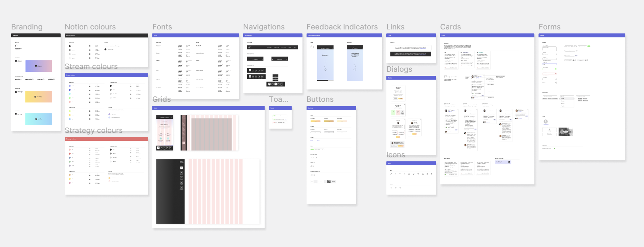Click the tall dark sidebar mockup in Grids
Image resolution: width=644 pixels, height=247 pixels.
coord(170,192)
